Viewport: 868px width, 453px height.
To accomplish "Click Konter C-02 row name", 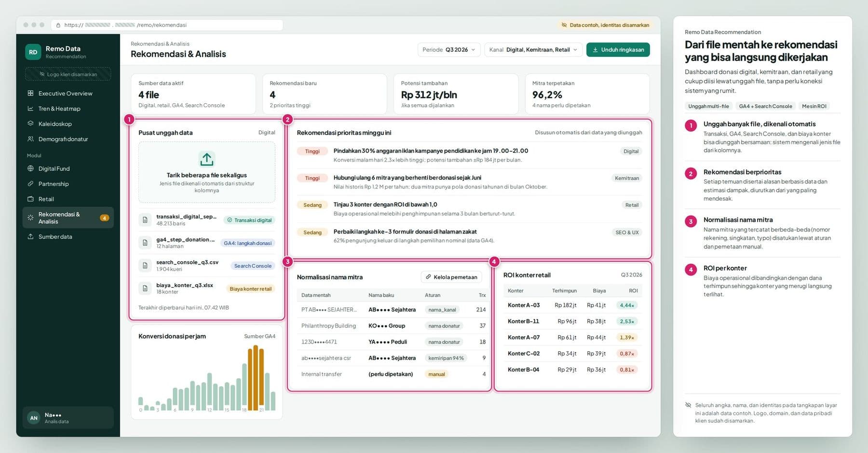I will [x=524, y=354].
